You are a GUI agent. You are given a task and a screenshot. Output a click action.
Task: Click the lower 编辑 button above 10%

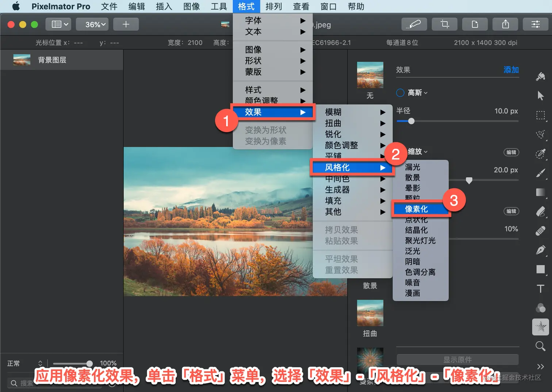click(511, 211)
